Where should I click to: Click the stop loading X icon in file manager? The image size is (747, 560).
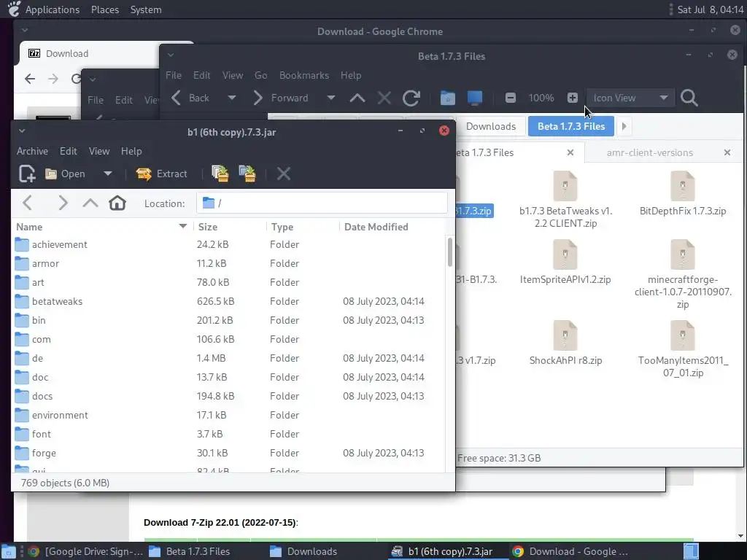384,98
